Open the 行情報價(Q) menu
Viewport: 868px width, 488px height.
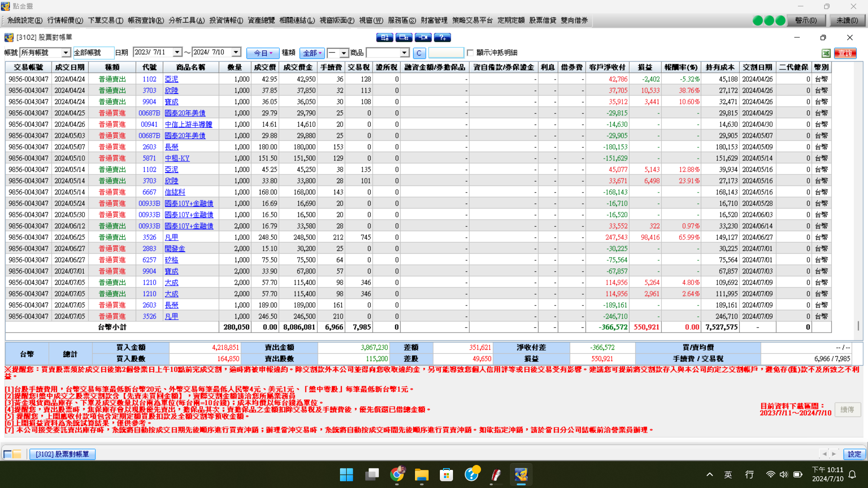pos(66,20)
